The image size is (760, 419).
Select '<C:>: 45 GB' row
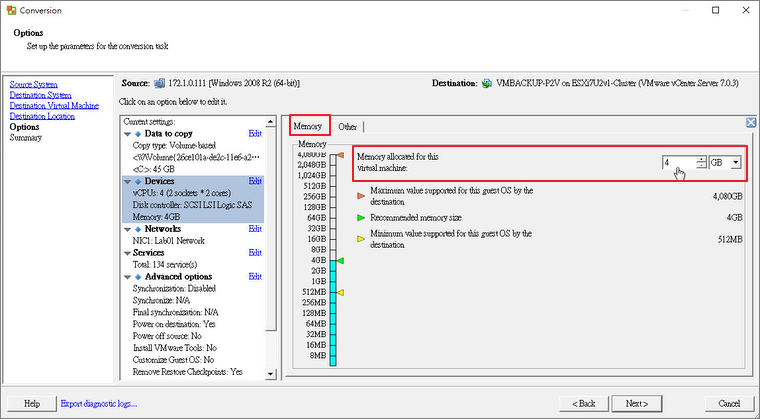pos(153,169)
